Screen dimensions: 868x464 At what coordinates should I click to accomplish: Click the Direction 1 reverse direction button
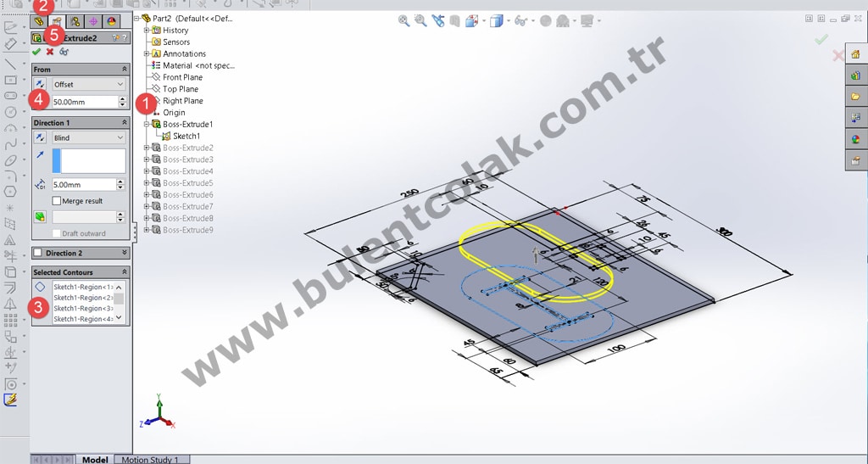40,137
